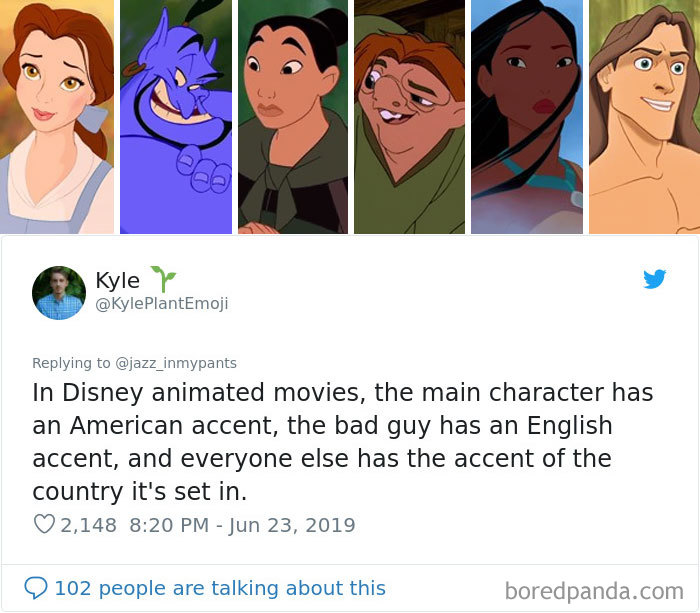Viewport: 700px width, 613px height.
Task: Select the Tarzan character image
Action: [x=645, y=117]
